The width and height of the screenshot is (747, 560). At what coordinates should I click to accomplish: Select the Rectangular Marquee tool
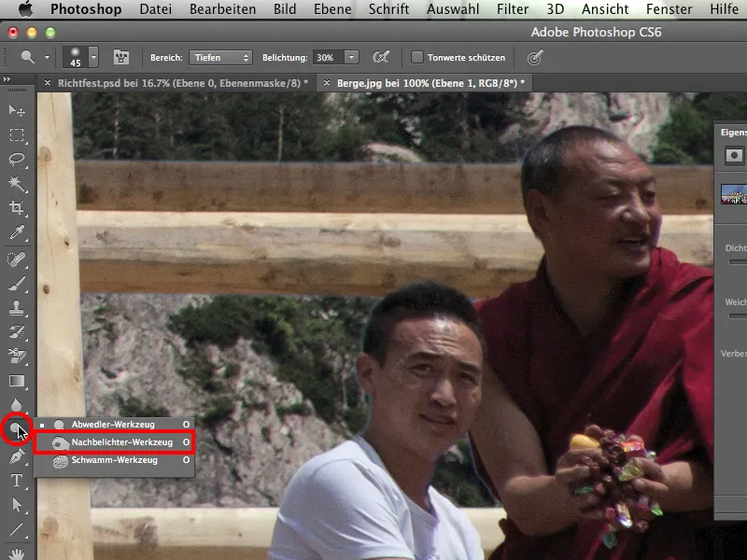[17, 135]
